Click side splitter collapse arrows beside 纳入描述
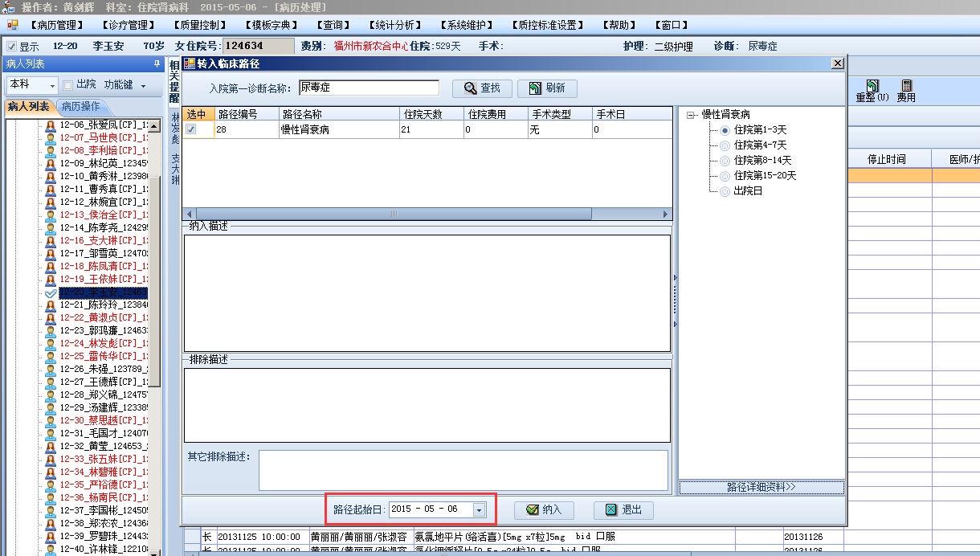980x556 pixels. pos(675,300)
